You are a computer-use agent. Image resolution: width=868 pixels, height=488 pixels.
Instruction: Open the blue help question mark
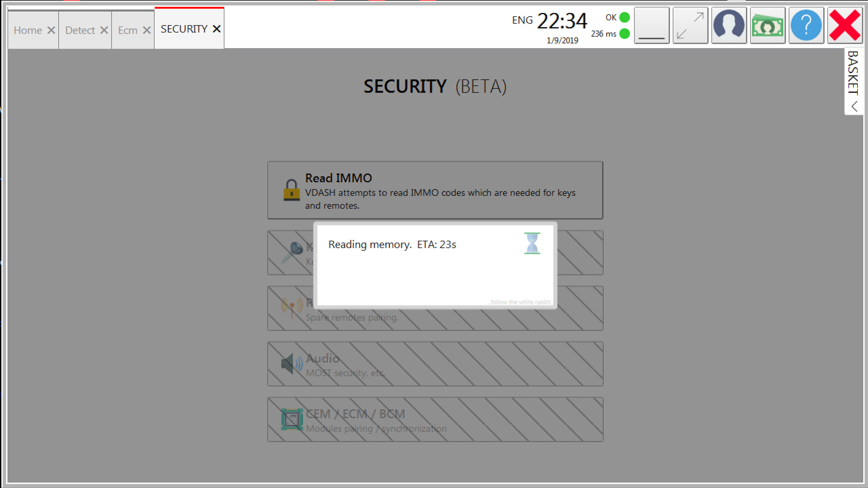click(x=806, y=26)
